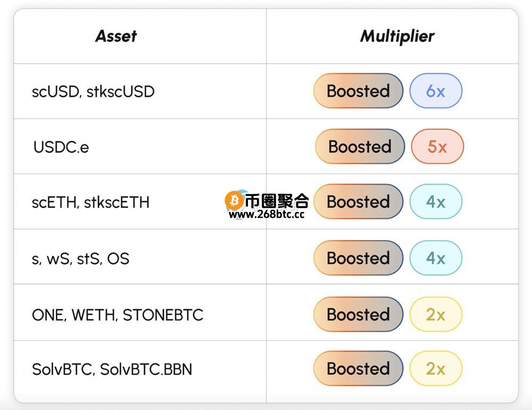Click Boosted badge in SolvBTC.BBN row
The height and width of the screenshot is (410, 532).
[x=358, y=368]
